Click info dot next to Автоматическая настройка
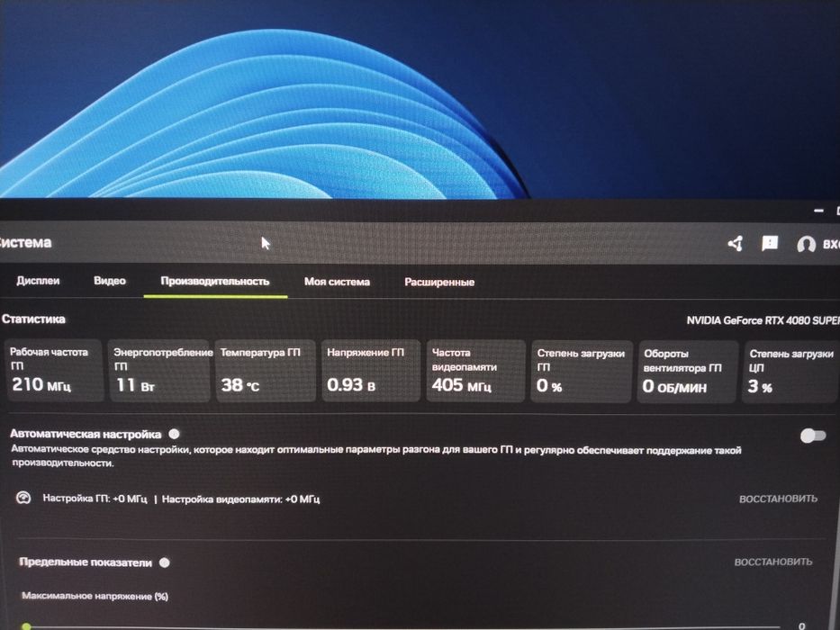 coord(174,434)
